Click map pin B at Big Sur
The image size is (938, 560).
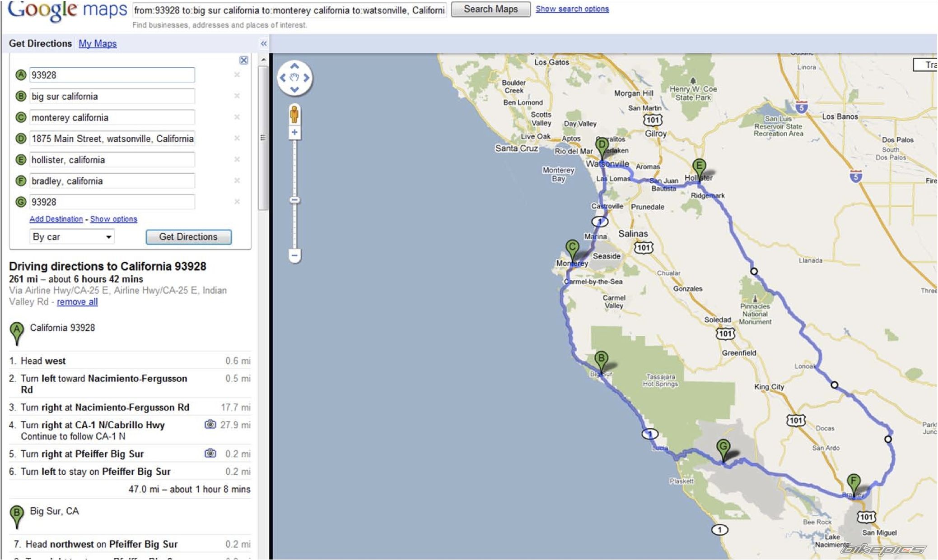click(601, 362)
